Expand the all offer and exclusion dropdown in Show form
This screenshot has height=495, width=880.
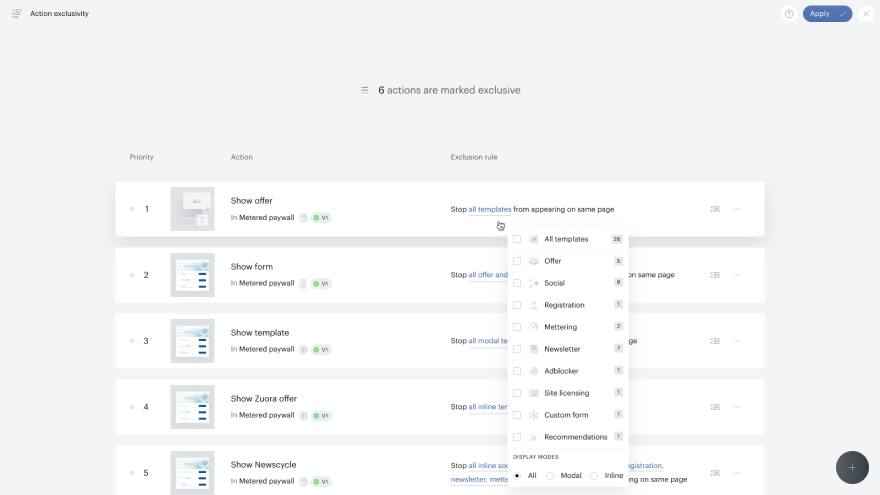pos(488,275)
